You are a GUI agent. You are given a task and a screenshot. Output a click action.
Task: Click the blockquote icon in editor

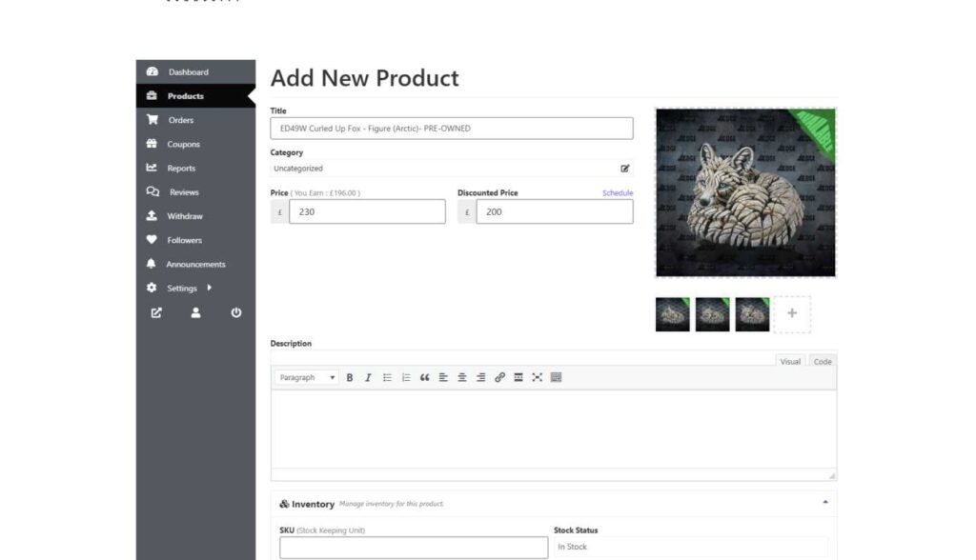424,378
